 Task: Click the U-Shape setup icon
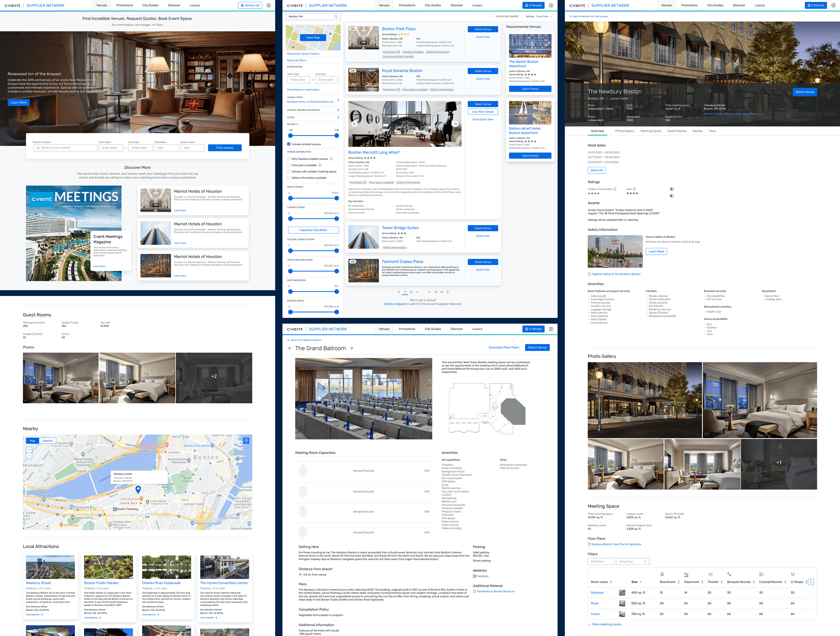(793, 574)
